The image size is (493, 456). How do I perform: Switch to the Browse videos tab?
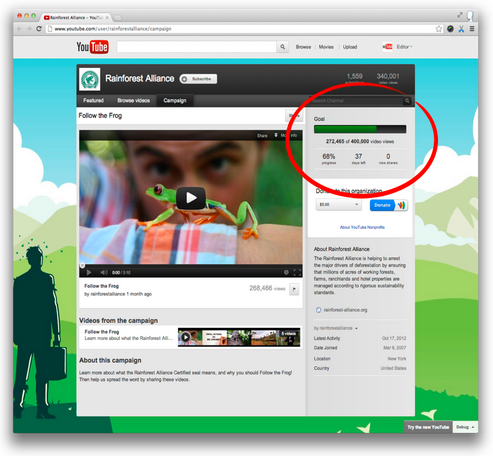click(133, 101)
